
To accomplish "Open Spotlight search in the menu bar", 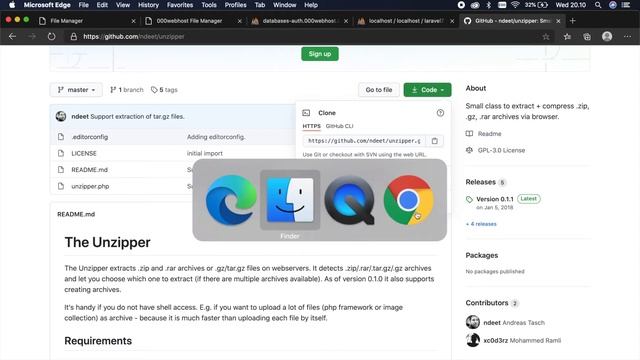I will coord(598,5).
